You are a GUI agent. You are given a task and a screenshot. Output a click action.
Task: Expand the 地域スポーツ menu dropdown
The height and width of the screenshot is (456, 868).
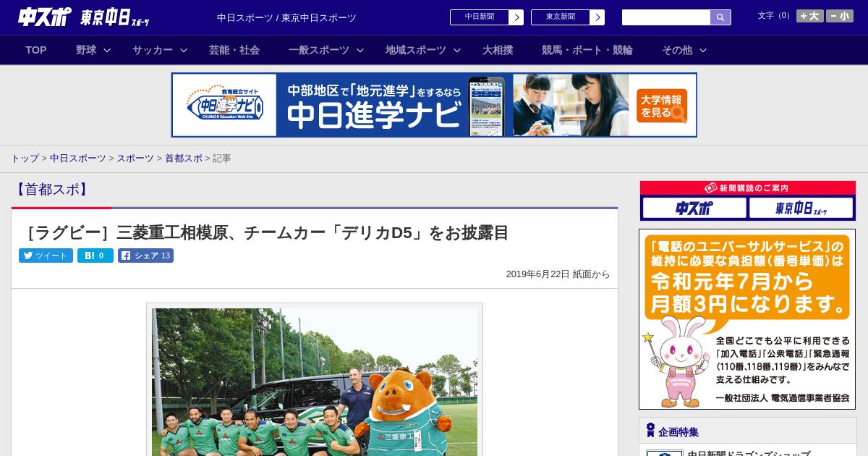pyautogui.click(x=423, y=50)
